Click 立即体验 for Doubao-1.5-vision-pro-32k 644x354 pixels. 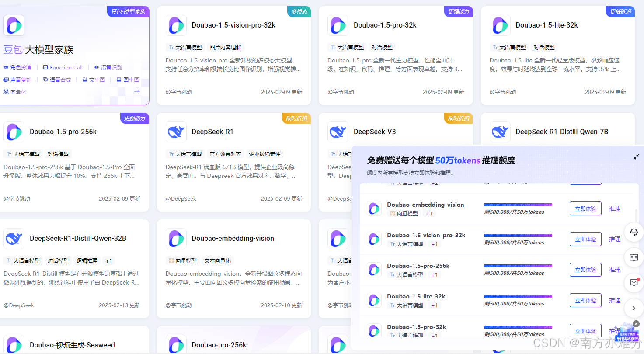coord(585,239)
